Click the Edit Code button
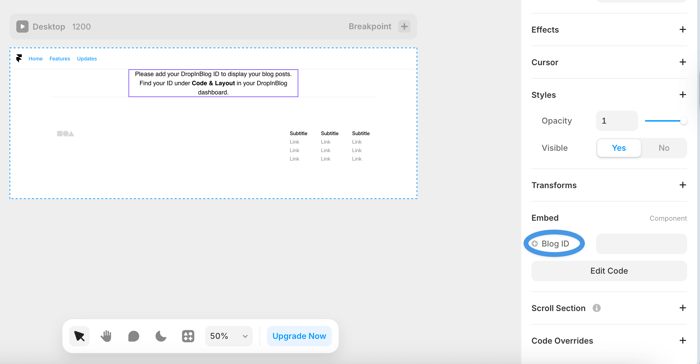Screen dimensions: 700x364 (609, 271)
